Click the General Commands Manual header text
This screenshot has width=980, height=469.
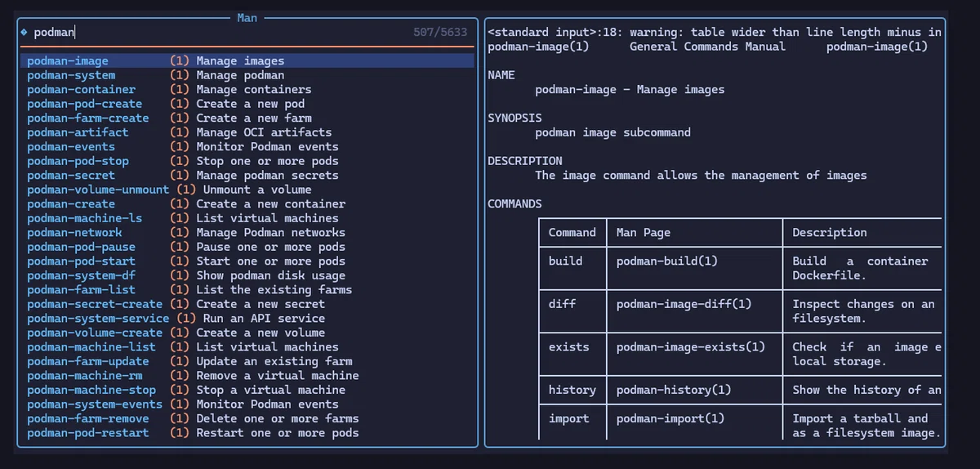pyautogui.click(x=707, y=47)
